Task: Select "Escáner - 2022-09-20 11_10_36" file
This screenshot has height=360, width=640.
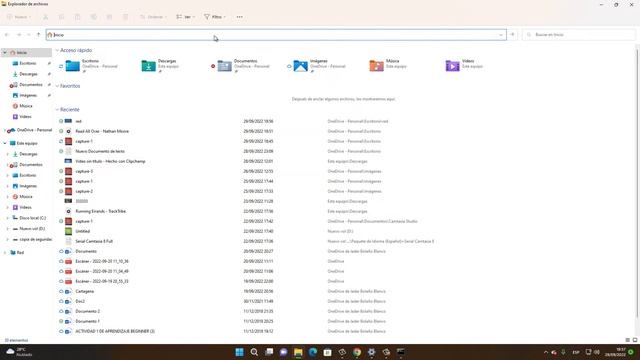Action: [102, 261]
